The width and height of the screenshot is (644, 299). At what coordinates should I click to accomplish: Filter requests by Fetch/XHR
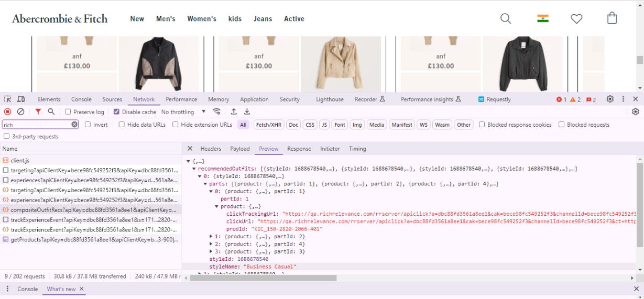point(268,125)
